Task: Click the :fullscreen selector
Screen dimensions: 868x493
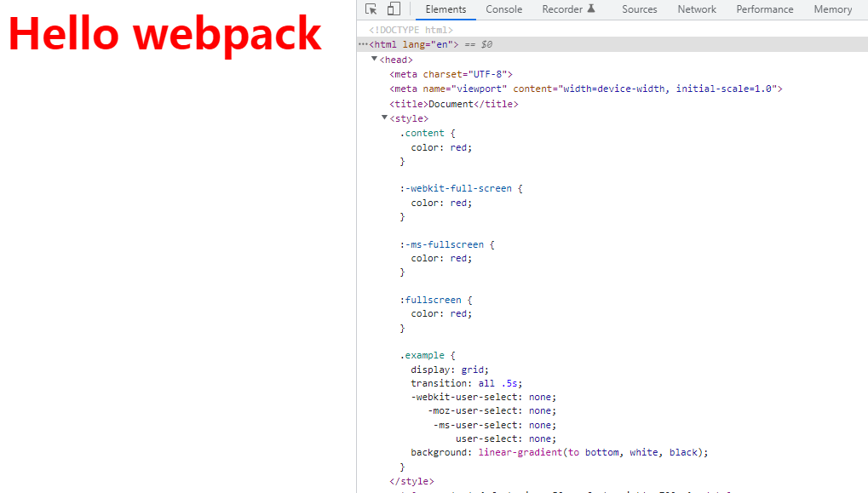Action: 430,300
